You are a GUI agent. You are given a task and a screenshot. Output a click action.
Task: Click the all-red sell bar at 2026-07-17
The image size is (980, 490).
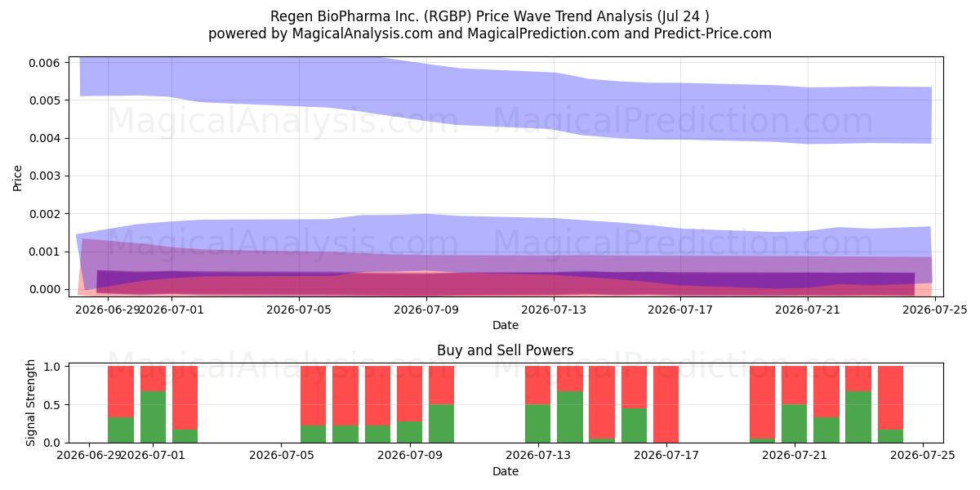pyautogui.click(x=666, y=404)
